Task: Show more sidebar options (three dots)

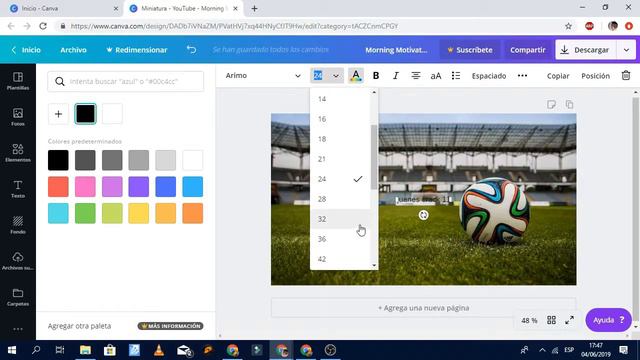Action: coord(18,329)
